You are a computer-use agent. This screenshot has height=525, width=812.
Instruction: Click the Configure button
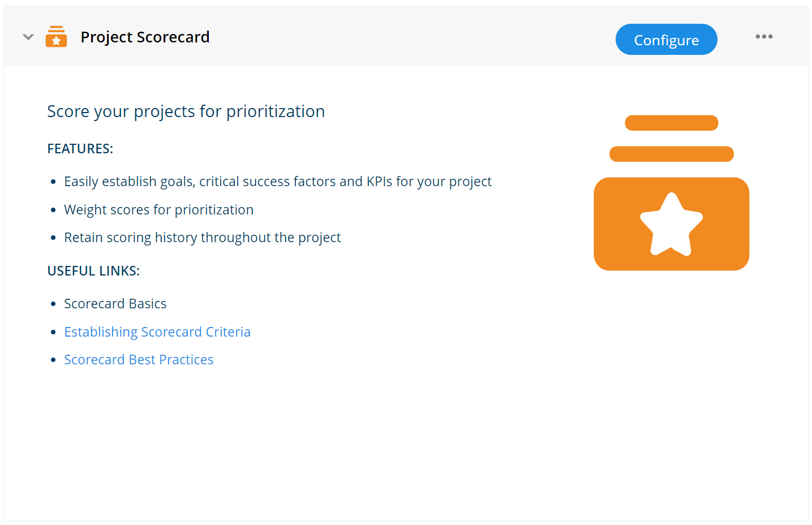pyautogui.click(x=666, y=40)
